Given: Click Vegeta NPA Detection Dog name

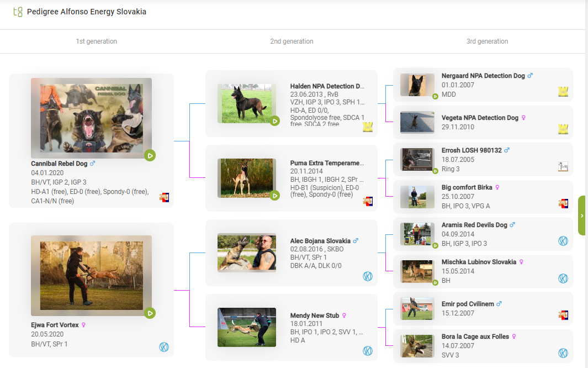Looking at the screenshot, I should click(479, 118).
